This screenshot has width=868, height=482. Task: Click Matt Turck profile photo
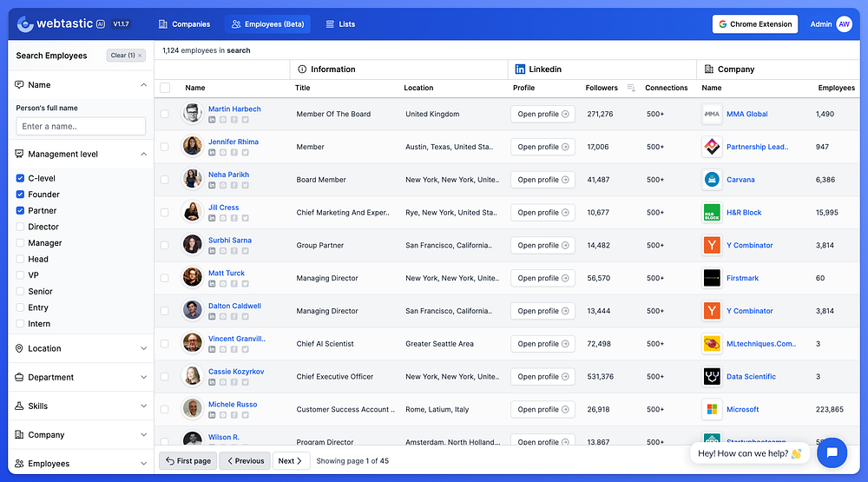193,277
